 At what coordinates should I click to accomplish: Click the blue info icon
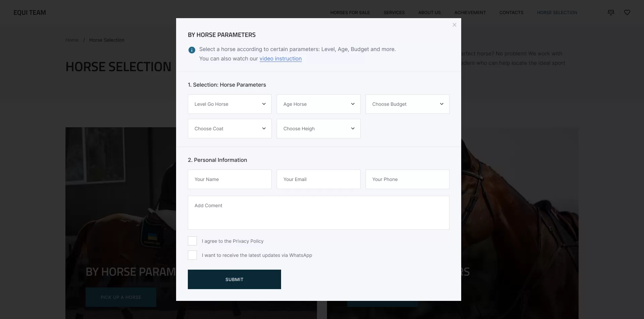coord(192,50)
